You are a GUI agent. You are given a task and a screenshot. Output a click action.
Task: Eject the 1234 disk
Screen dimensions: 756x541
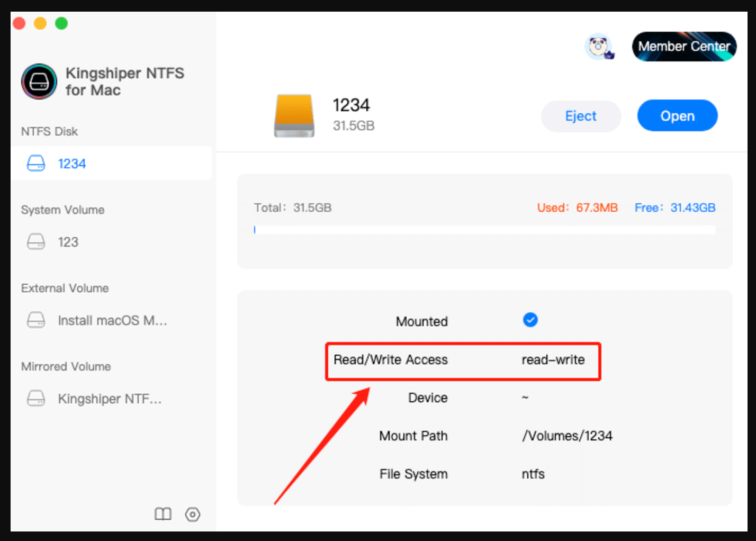581,116
